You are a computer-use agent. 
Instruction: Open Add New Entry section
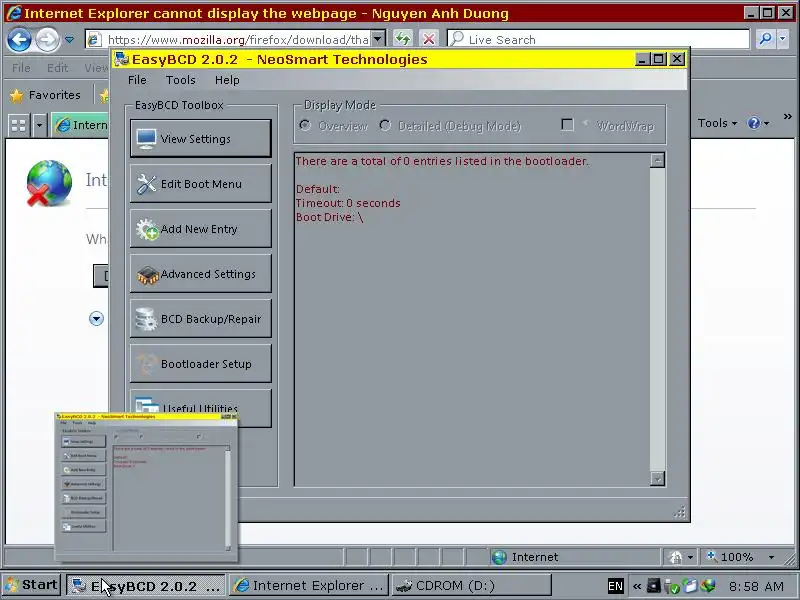point(201,229)
